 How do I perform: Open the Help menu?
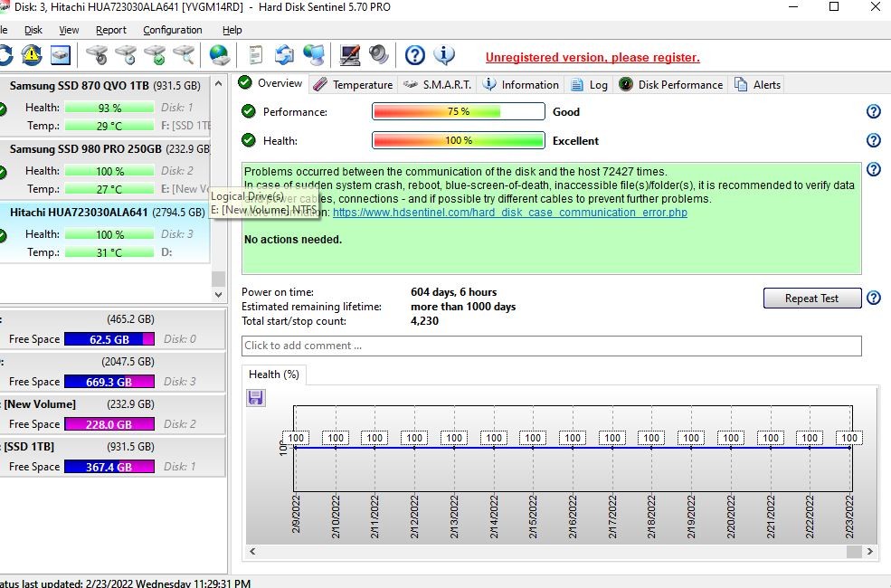click(x=232, y=30)
